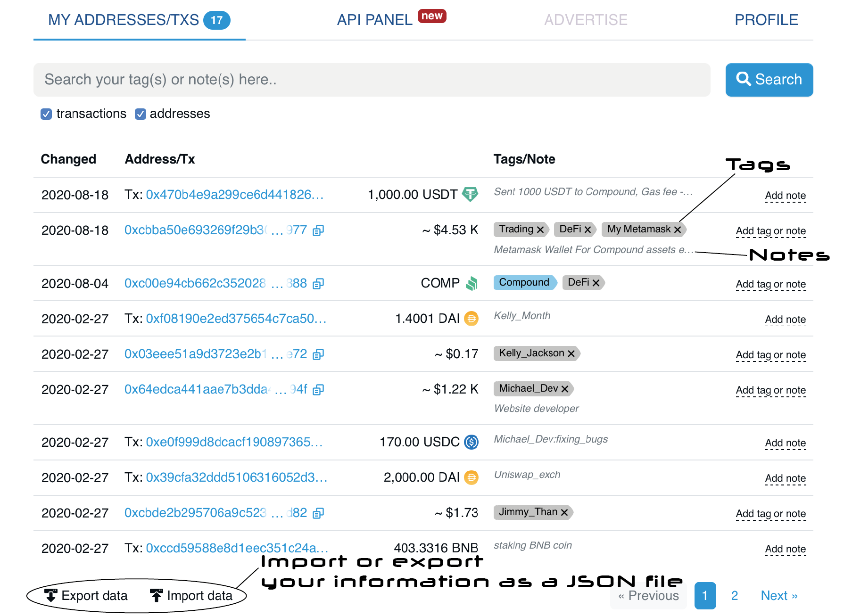
Task: Uncheck the transactions checkbox
Action: 46,114
